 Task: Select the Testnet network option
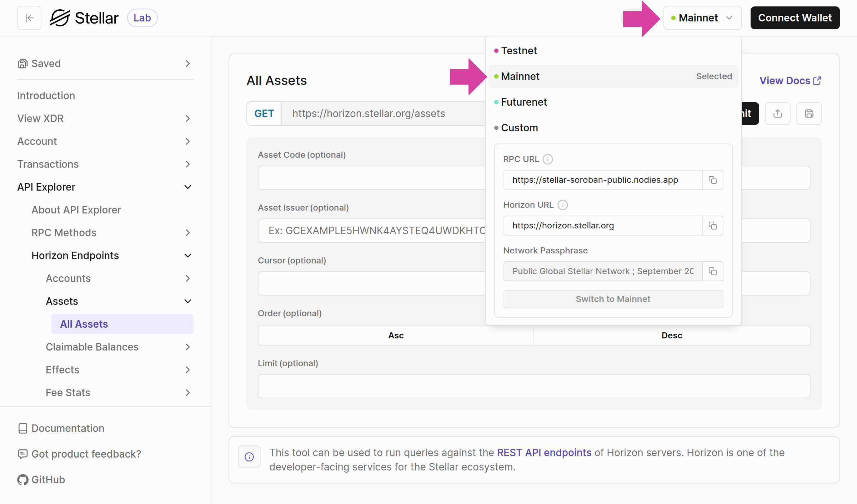pos(519,50)
